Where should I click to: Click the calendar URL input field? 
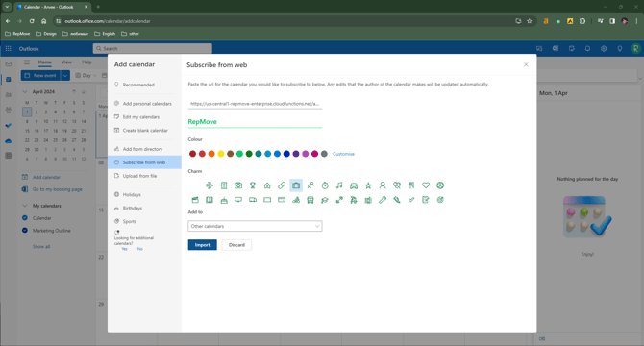[255, 104]
